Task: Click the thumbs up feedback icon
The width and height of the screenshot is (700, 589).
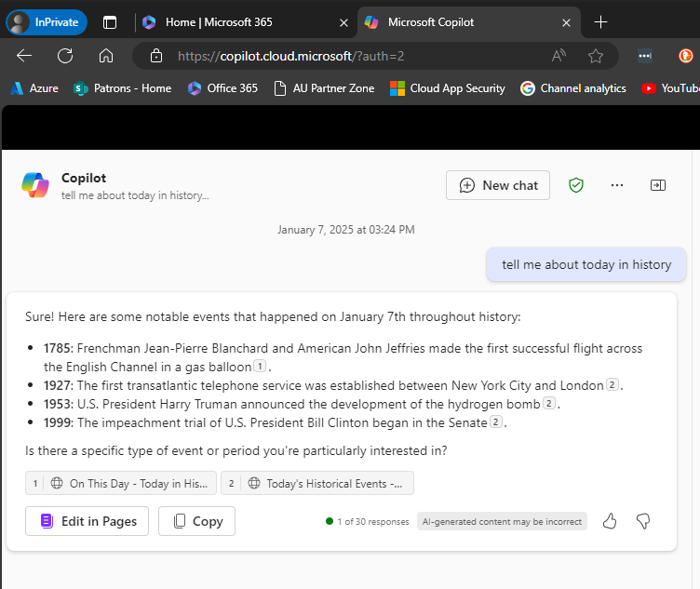Action: [x=610, y=521]
